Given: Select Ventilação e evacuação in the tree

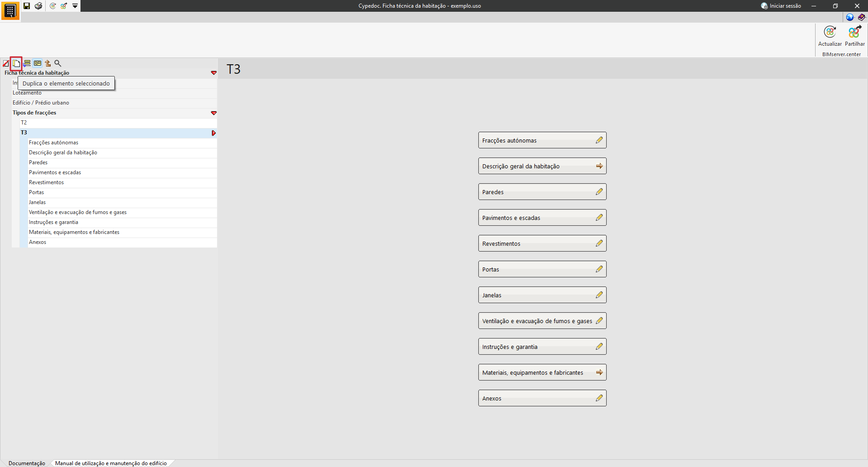Looking at the screenshot, I should [x=123, y=212].
